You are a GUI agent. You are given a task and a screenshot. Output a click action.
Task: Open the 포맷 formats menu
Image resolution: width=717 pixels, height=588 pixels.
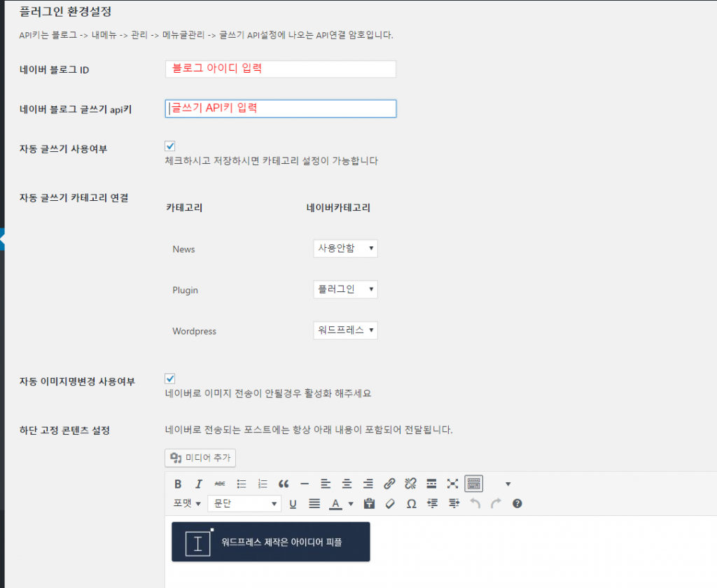[x=187, y=504]
